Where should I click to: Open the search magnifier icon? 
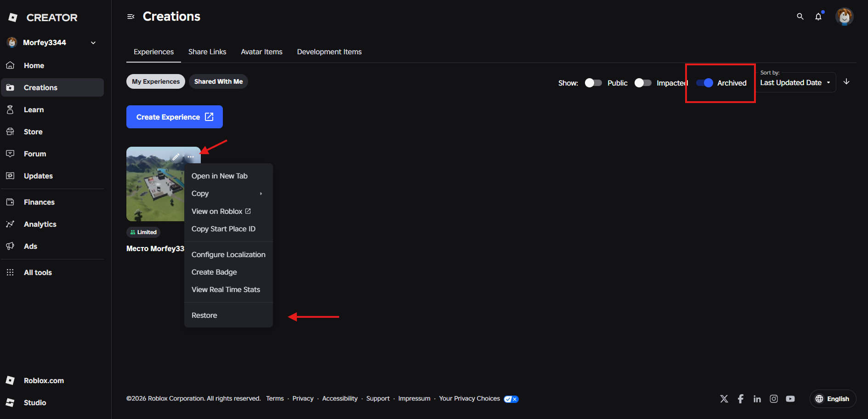[x=800, y=17]
